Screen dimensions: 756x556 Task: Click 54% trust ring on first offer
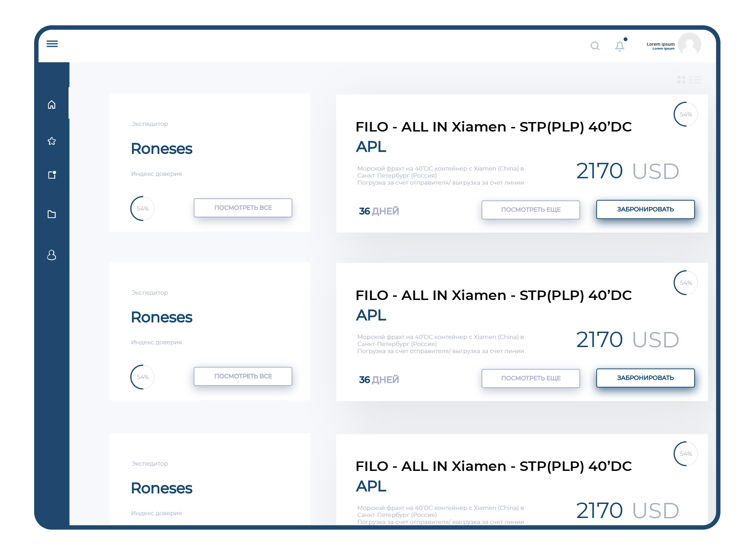[x=686, y=114]
